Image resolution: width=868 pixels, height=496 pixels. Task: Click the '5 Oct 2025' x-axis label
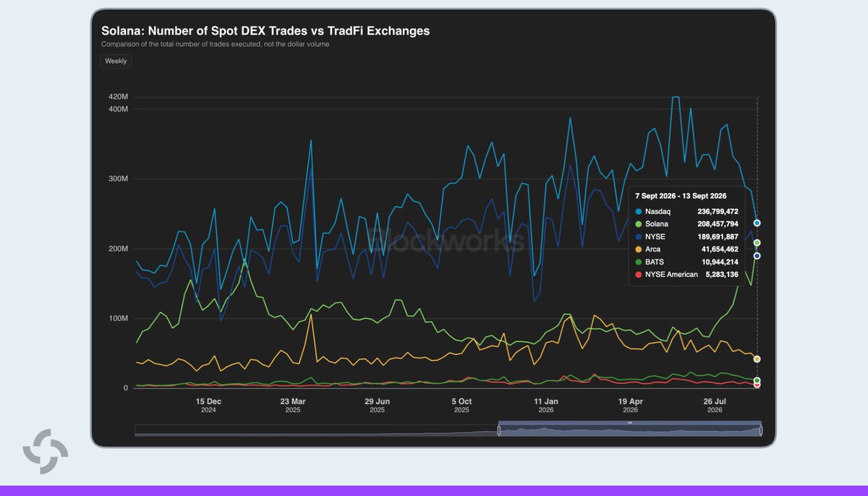tap(461, 405)
